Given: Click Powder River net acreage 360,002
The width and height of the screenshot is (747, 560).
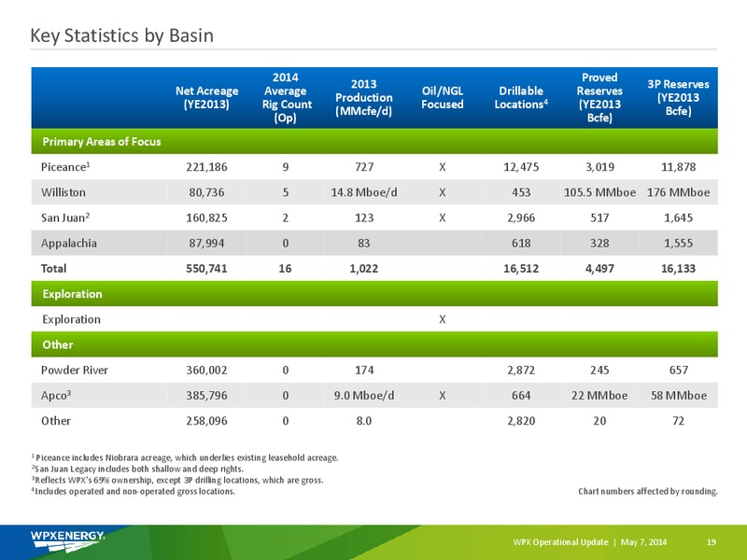Looking at the screenshot, I should 206,370.
